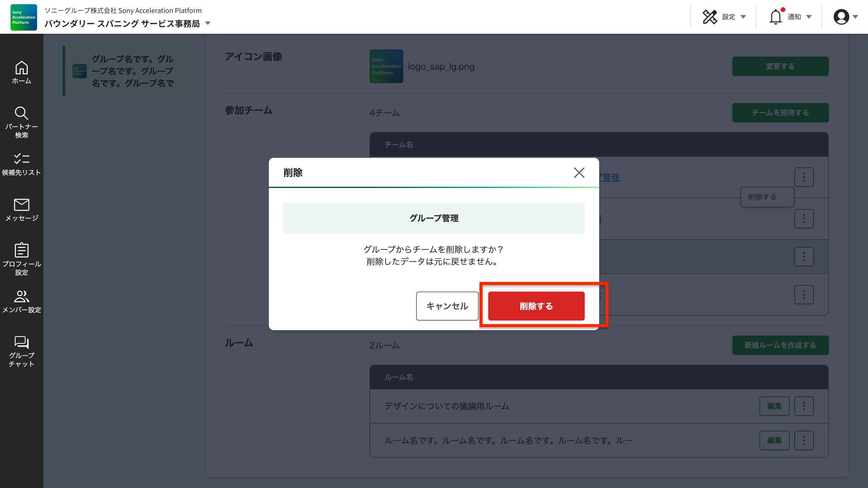Click the 新規ルームを作成する button
Screen dimensions: 868x488
pos(780,345)
